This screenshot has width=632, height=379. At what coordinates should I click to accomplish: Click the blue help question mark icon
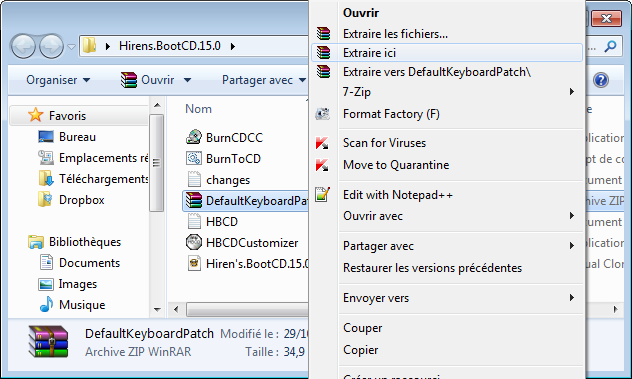click(x=601, y=80)
